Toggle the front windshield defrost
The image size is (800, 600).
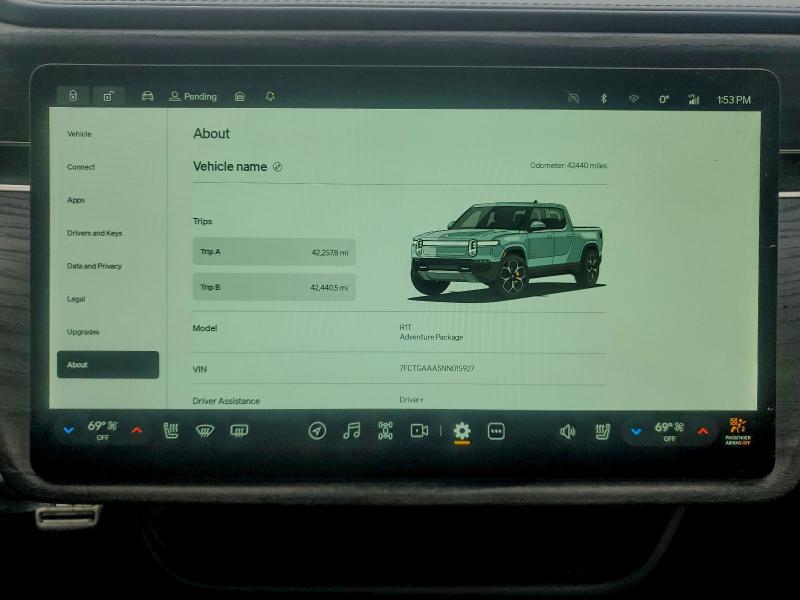pos(204,431)
